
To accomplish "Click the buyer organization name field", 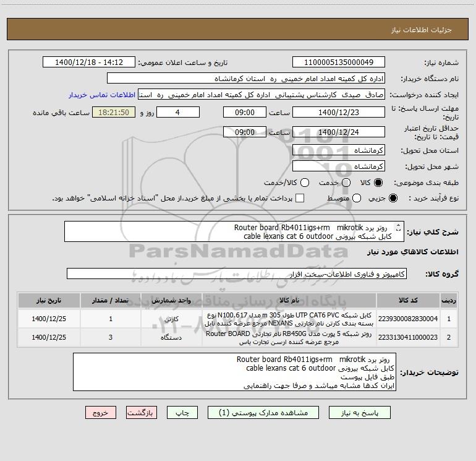I will click(246, 78).
